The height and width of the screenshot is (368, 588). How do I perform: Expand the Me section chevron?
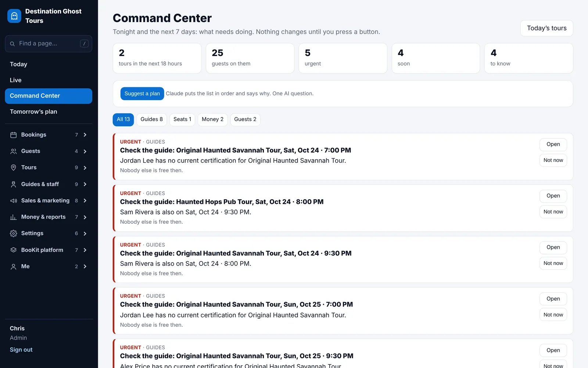(x=85, y=266)
